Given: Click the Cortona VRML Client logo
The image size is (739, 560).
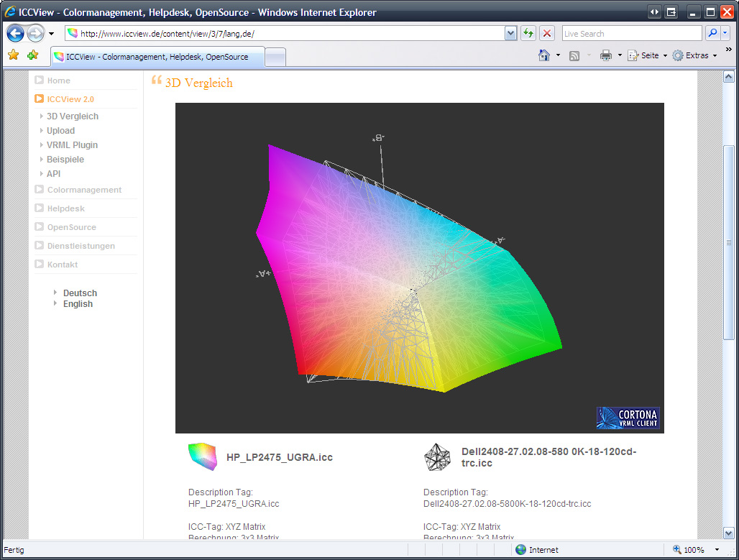Looking at the screenshot, I should tap(628, 418).
